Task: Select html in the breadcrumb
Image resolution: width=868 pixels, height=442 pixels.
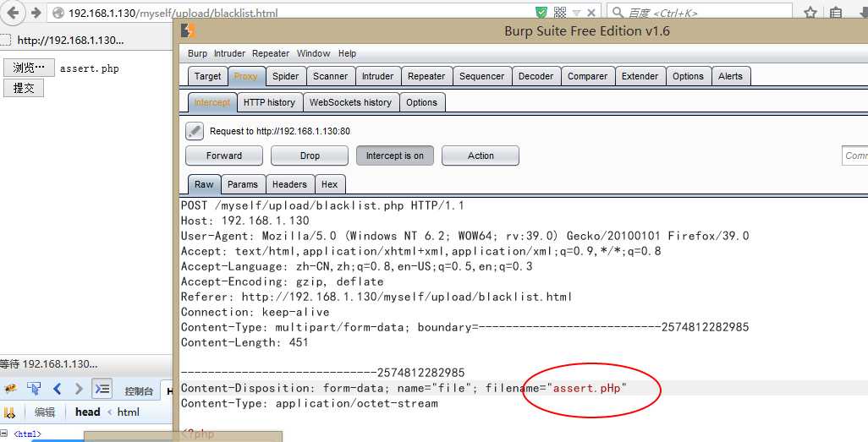Action: [128, 412]
